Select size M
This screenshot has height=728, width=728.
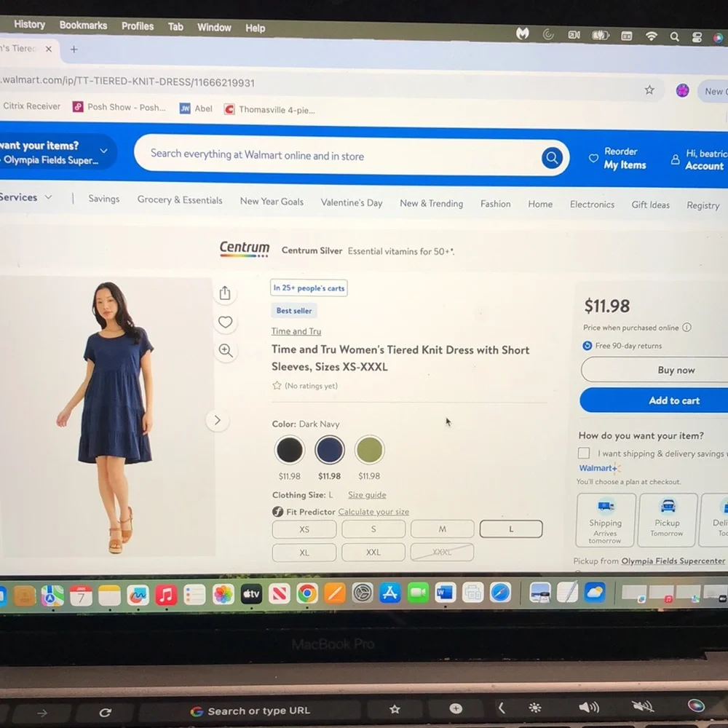coord(443,529)
